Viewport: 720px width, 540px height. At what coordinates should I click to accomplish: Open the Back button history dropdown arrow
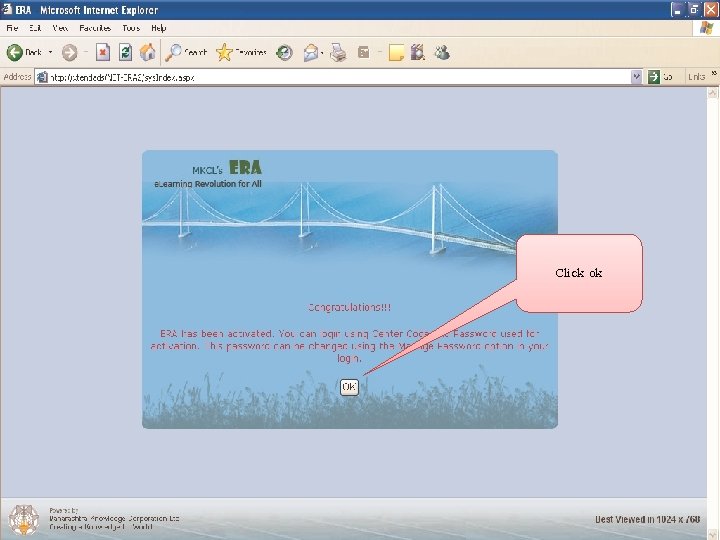(x=51, y=52)
